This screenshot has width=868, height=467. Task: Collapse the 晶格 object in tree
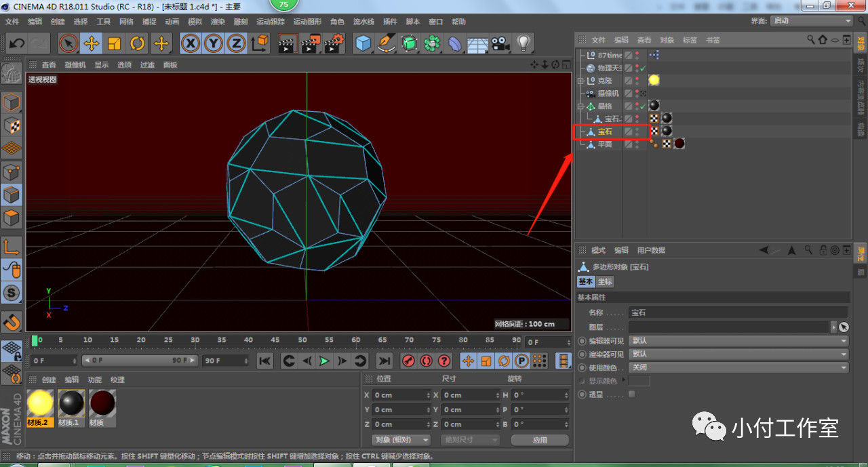(580, 106)
